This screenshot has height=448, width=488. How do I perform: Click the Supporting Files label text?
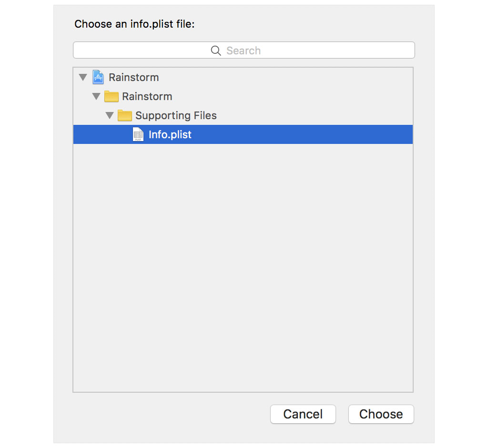[x=176, y=115]
